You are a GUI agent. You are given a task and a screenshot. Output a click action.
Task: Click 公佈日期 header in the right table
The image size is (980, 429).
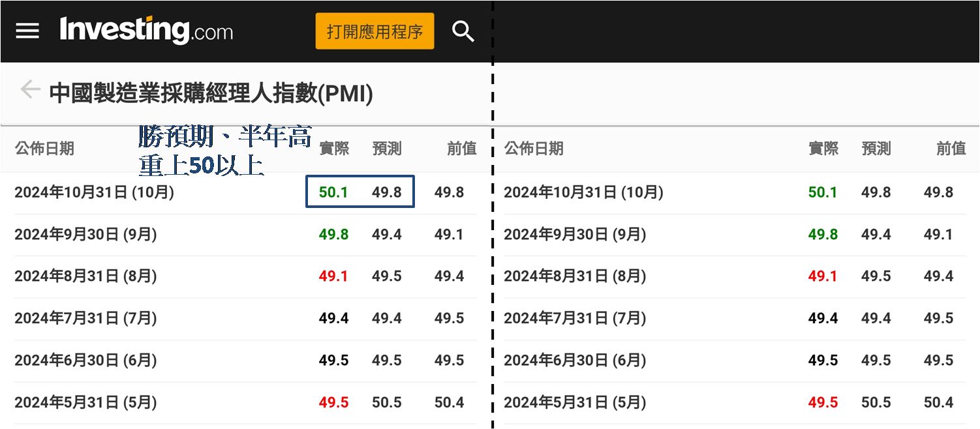(x=534, y=149)
